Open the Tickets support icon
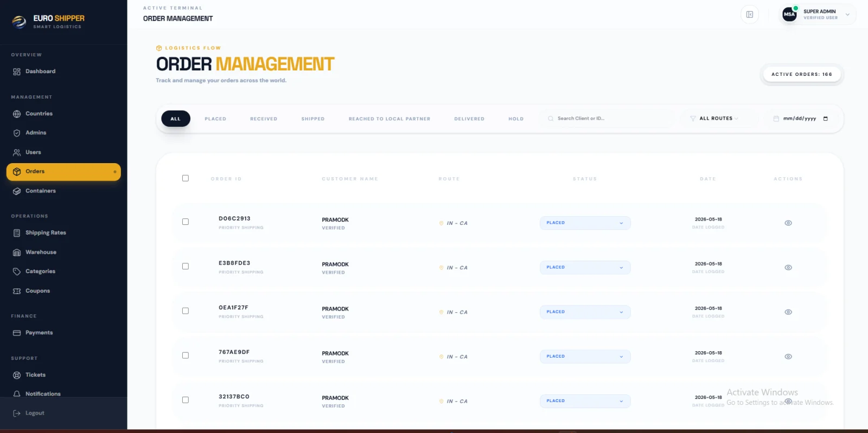Image resolution: width=868 pixels, height=433 pixels. [17, 375]
